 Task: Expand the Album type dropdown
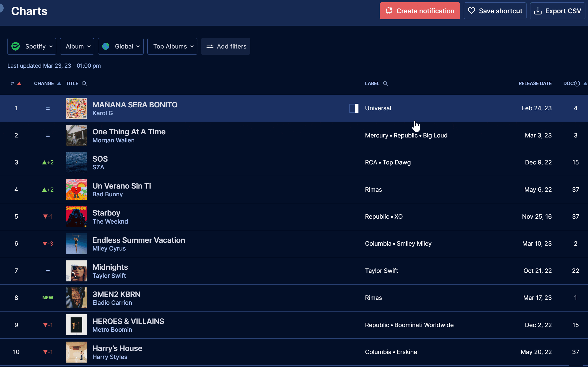tap(77, 46)
